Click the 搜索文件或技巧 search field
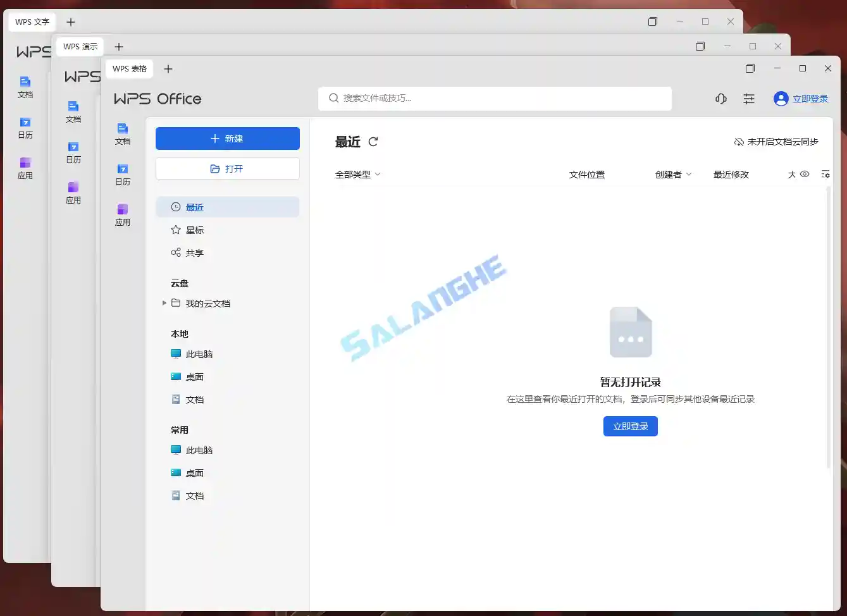Image resolution: width=847 pixels, height=616 pixels. point(494,98)
